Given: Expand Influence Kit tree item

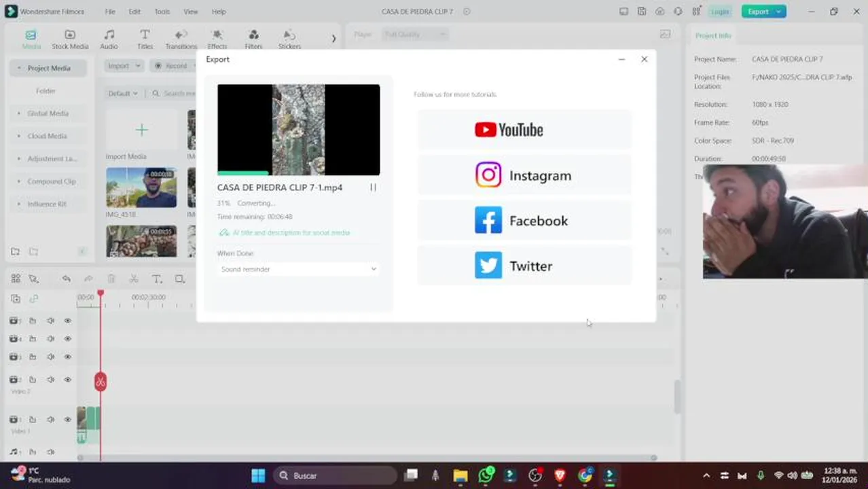Looking at the screenshot, I should (19, 204).
